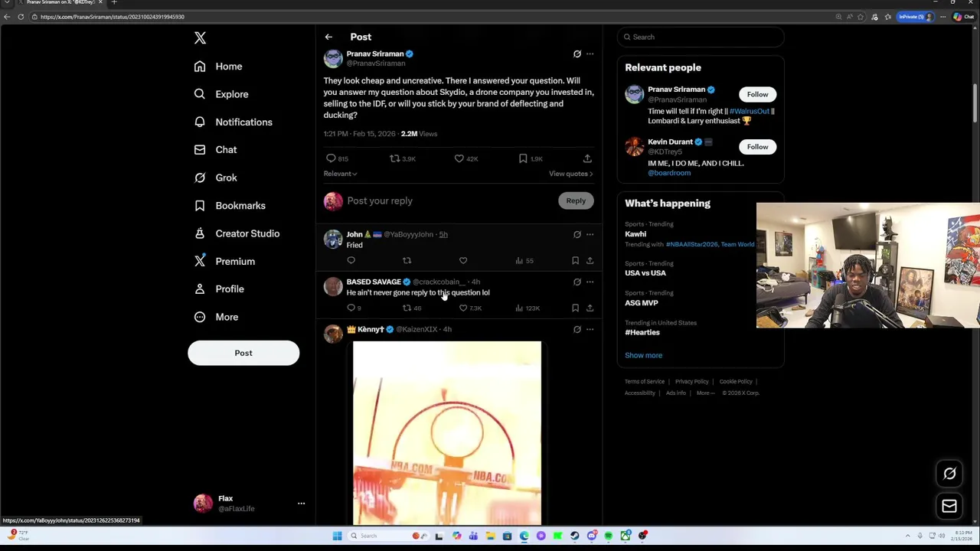
Task: Go to Home in the sidebar
Action: coord(218,67)
